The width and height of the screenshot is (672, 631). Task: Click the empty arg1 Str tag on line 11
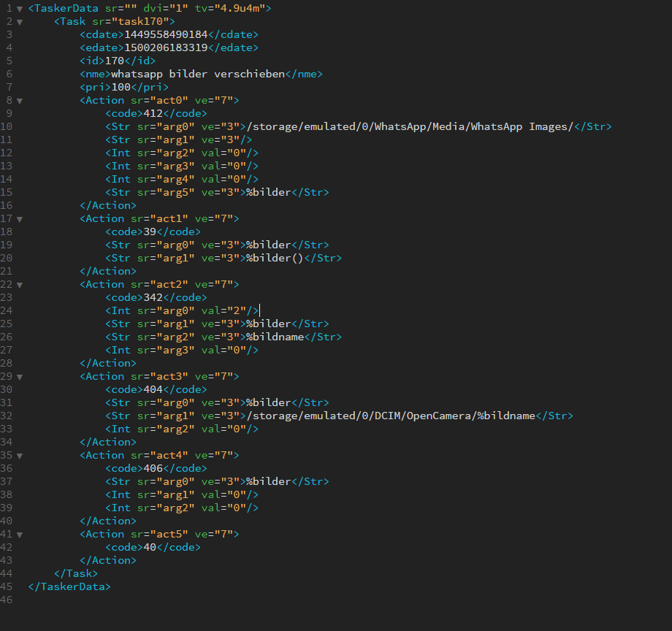[179, 139]
